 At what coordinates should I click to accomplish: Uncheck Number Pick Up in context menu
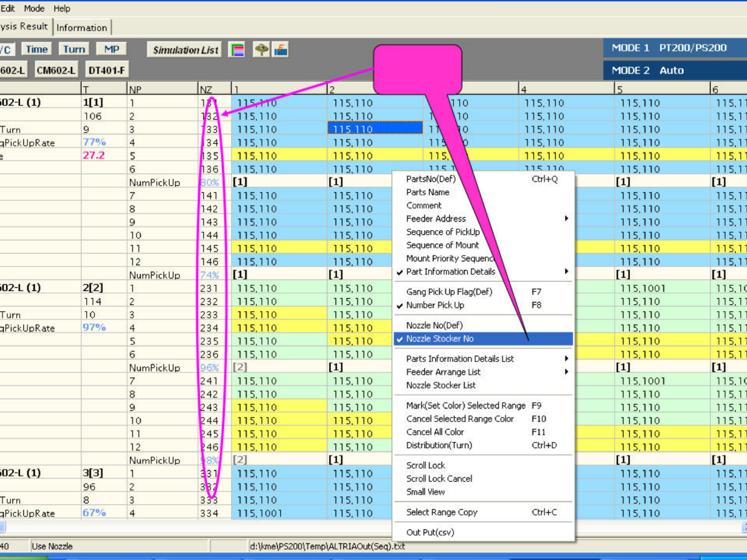(x=435, y=305)
